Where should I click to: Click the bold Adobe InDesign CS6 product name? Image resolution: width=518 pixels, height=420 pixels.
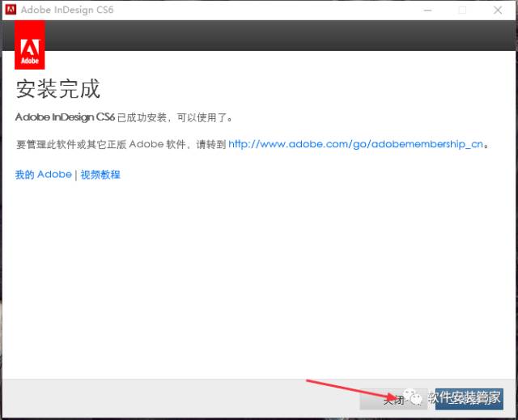pos(65,117)
